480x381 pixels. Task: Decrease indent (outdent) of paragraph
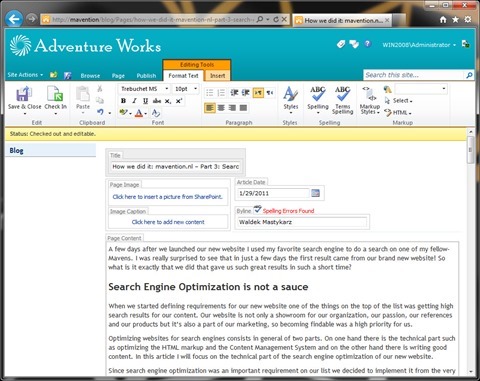(x=234, y=93)
